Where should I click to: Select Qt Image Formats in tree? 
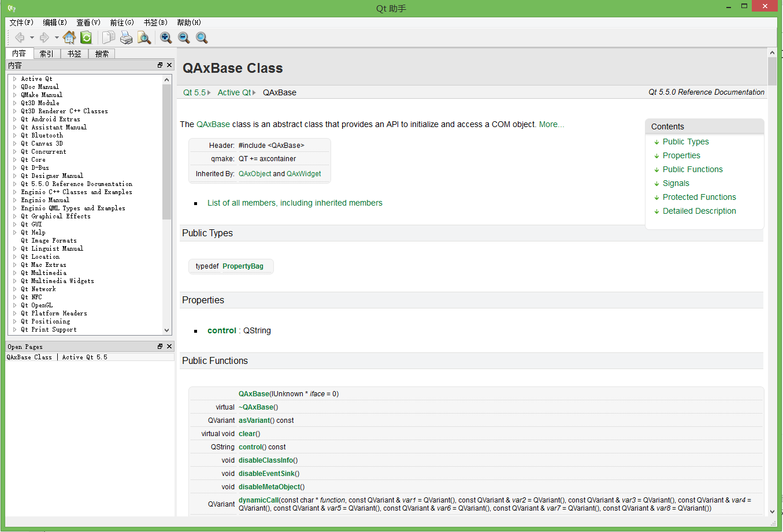(x=49, y=240)
